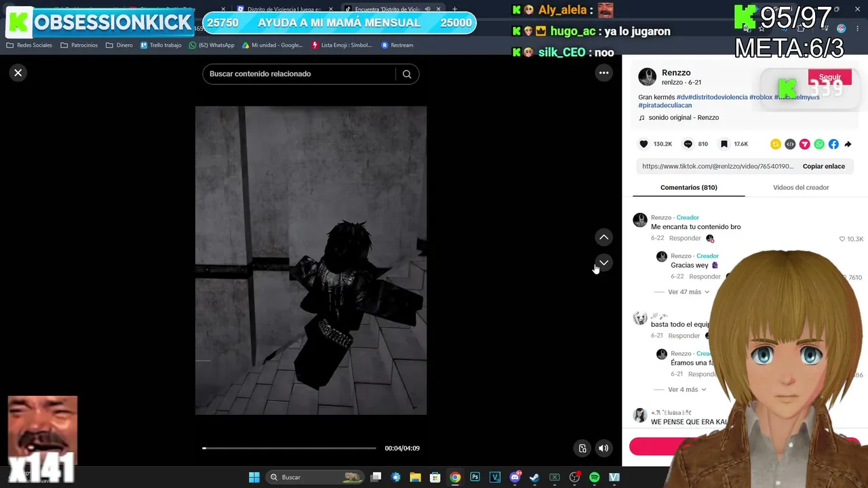Open hashtag #roblox
Viewport: 868px width, 488px height.
[x=761, y=98]
